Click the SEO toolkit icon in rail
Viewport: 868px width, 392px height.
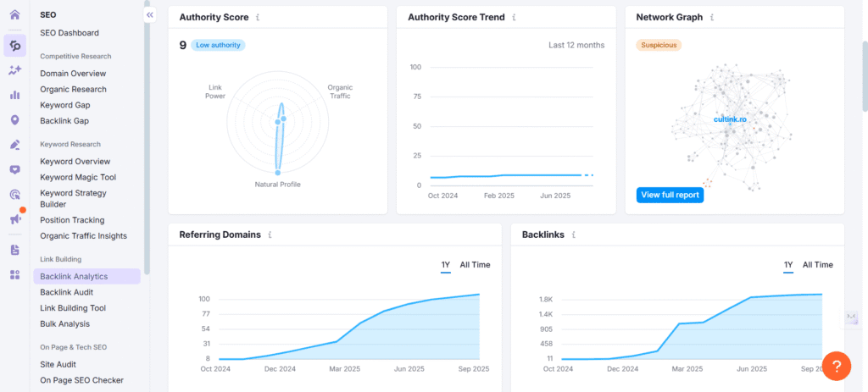[x=14, y=46]
